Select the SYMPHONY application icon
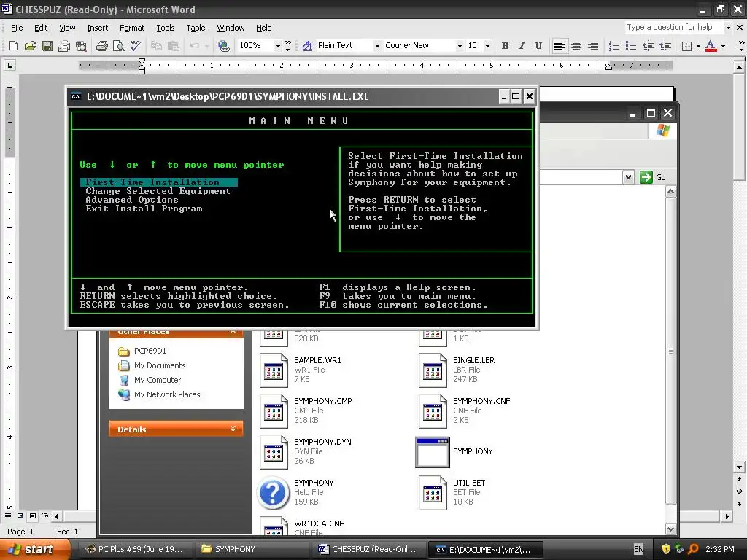Viewport: 747px width, 560px height. point(432,452)
